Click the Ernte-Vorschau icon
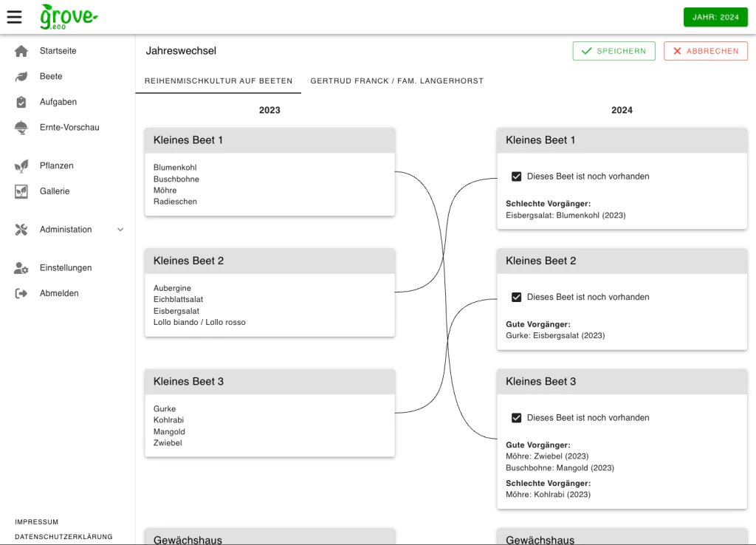 [x=21, y=127]
